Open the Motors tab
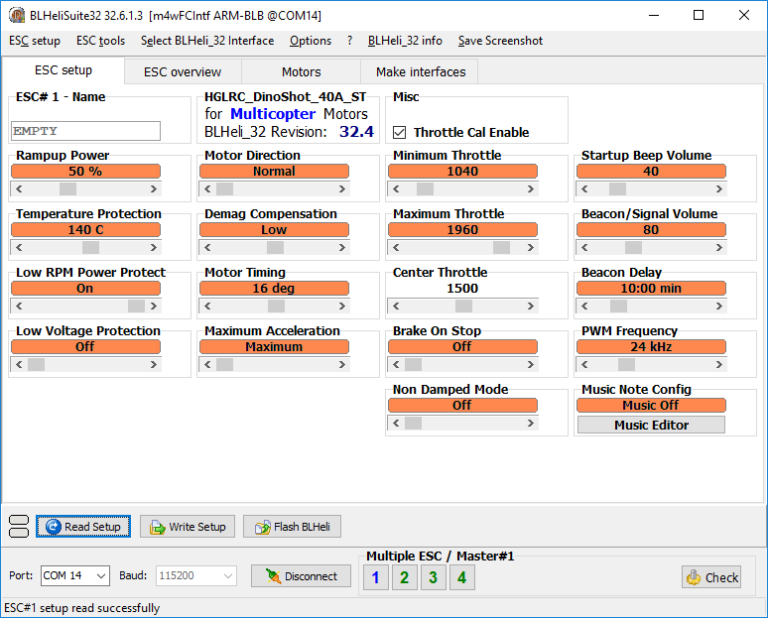This screenshot has width=768, height=618. [301, 72]
